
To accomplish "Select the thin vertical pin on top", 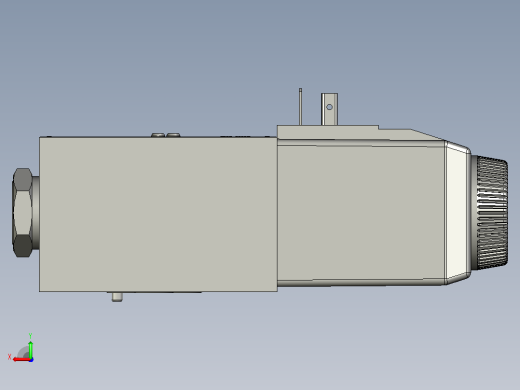I will 300,106.
